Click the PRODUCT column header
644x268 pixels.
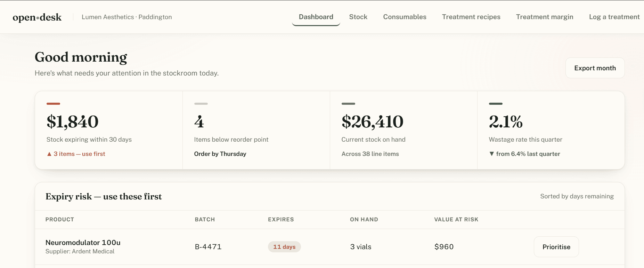[60, 220]
